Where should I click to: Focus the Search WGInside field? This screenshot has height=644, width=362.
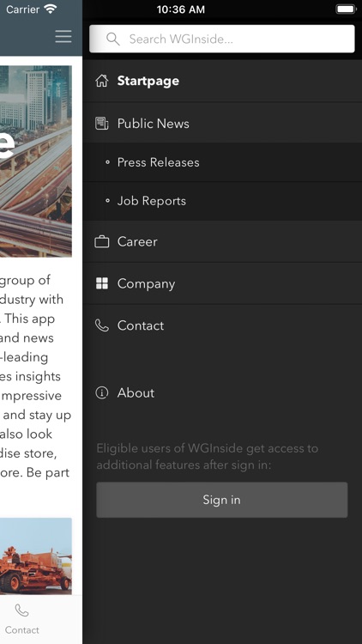tap(222, 39)
